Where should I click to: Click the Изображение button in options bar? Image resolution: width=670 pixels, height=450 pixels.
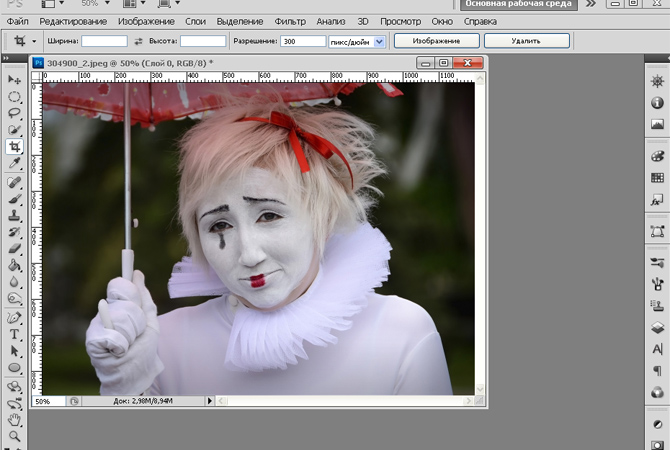pyautogui.click(x=435, y=41)
